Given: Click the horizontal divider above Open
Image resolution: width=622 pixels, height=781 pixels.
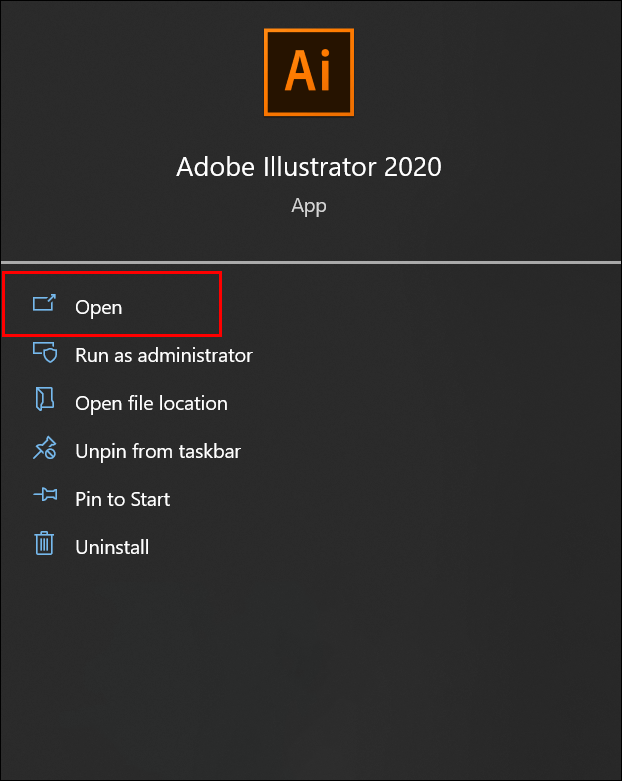Looking at the screenshot, I should (310, 262).
